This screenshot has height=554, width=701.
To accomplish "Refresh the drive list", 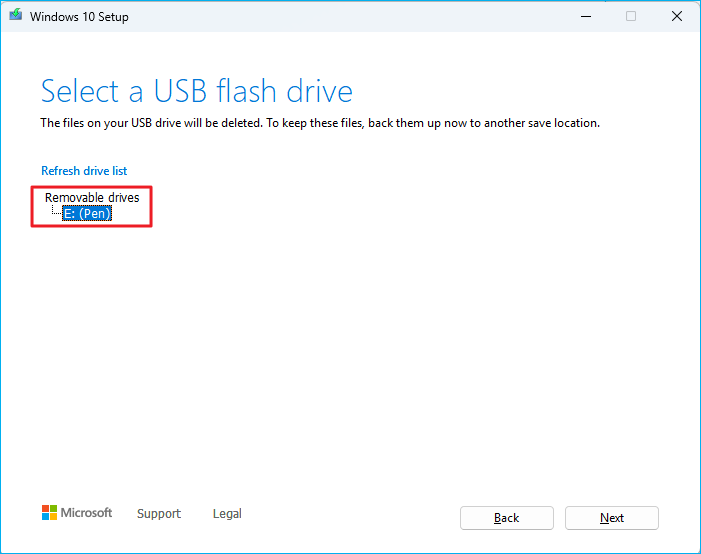I will 84,171.
